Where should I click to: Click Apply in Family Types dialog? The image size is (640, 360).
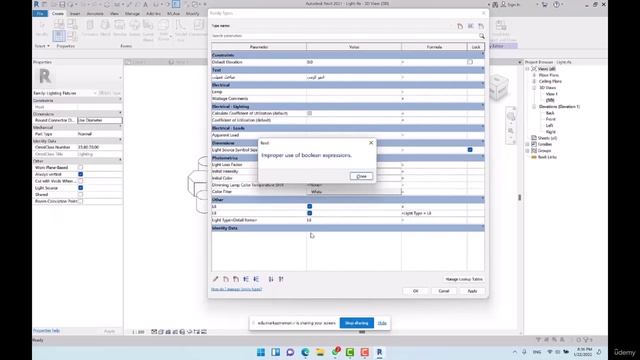pyautogui.click(x=472, y=291)
